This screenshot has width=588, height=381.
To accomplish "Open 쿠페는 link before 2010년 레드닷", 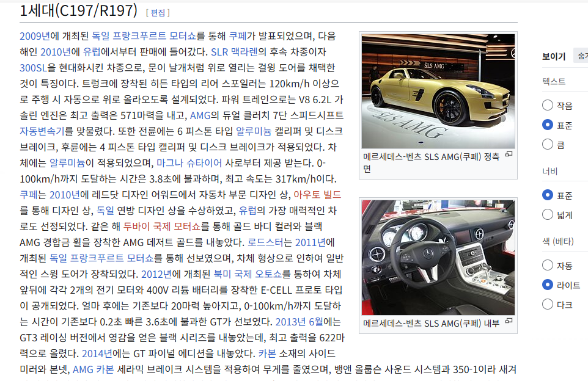I will pyautogui.click(x=29, y=195).
